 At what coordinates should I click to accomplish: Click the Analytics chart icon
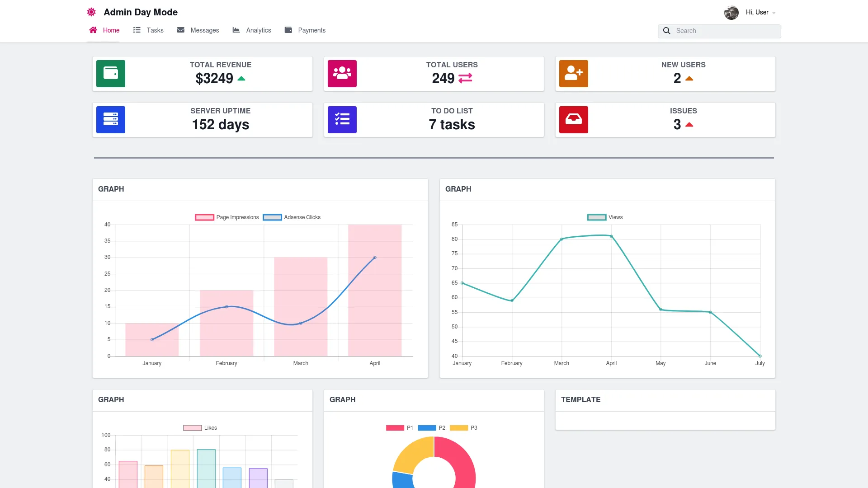pyautogui.click(x=236, y=30)
